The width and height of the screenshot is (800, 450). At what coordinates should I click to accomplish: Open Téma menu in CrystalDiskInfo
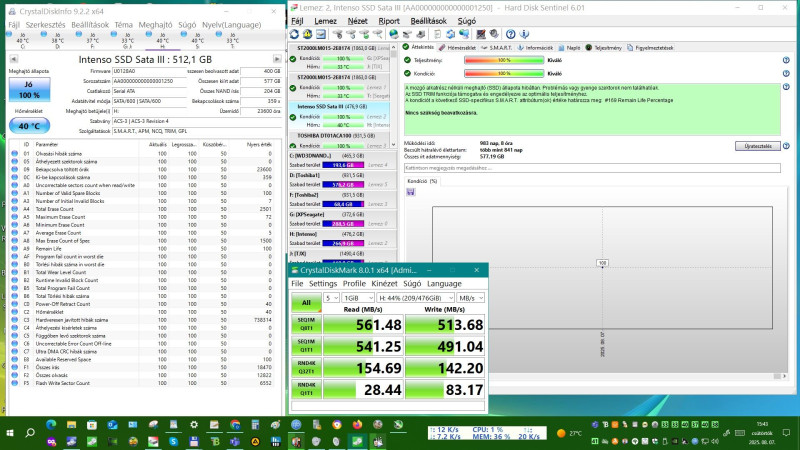tap(123, 24)
